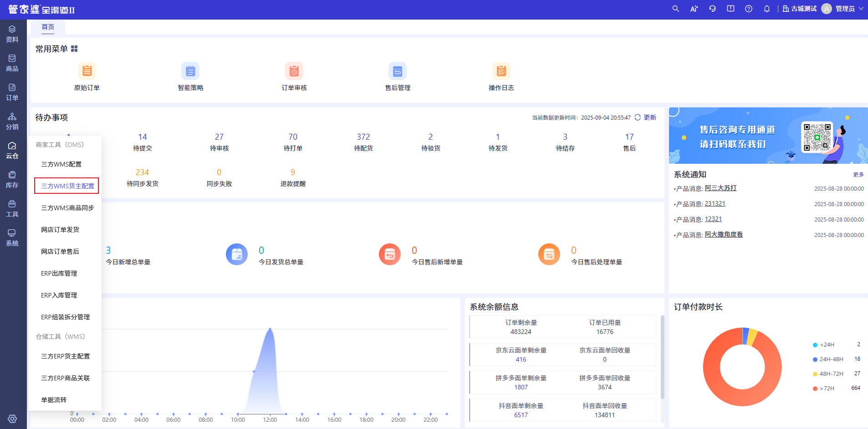
Task: Open the AI assistant icon
Action: pos(694,9)
